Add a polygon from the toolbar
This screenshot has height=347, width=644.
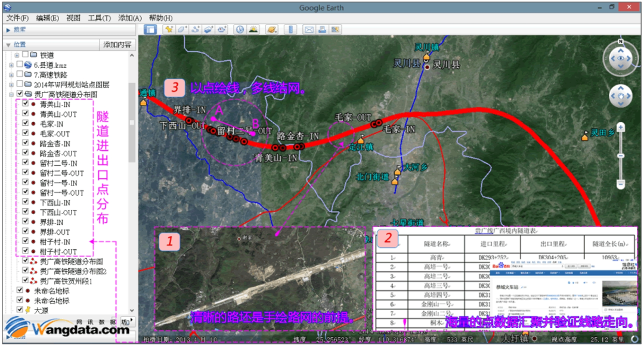click(182, 30)
